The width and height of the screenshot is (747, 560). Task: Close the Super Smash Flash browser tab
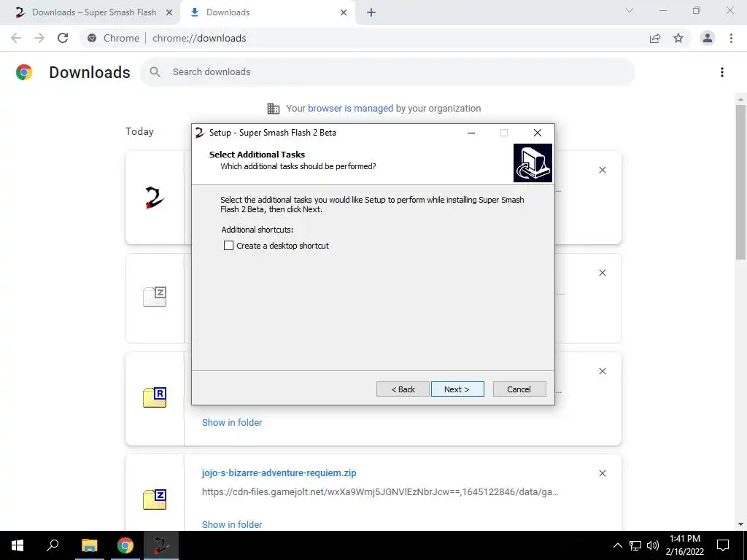pos(169,12)
